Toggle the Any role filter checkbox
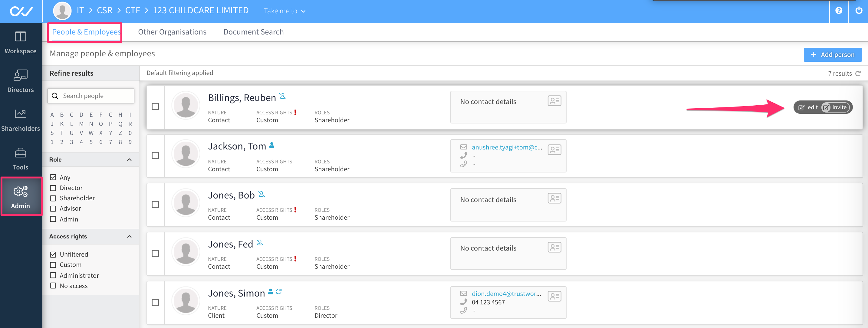 pos(53,178)
